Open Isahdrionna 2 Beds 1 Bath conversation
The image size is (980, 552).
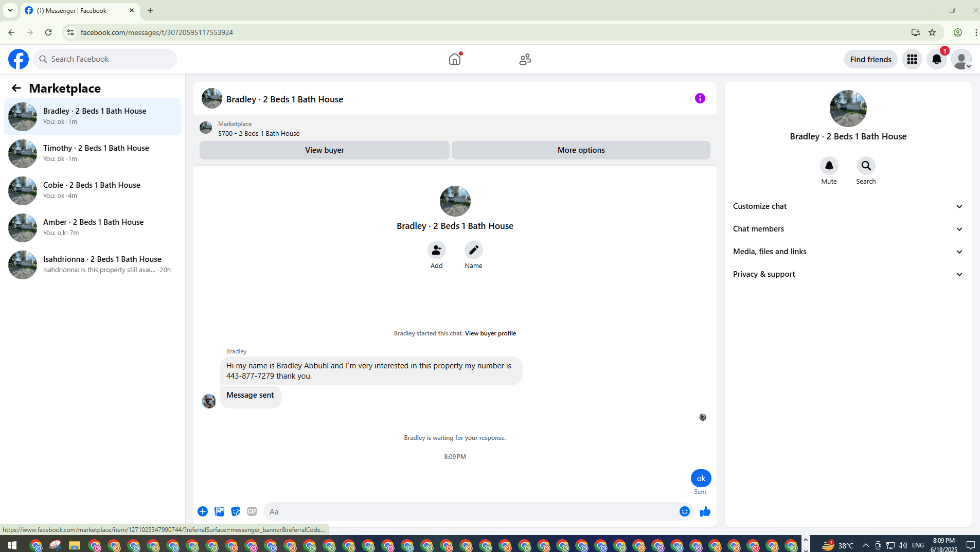tap(93, 265)
